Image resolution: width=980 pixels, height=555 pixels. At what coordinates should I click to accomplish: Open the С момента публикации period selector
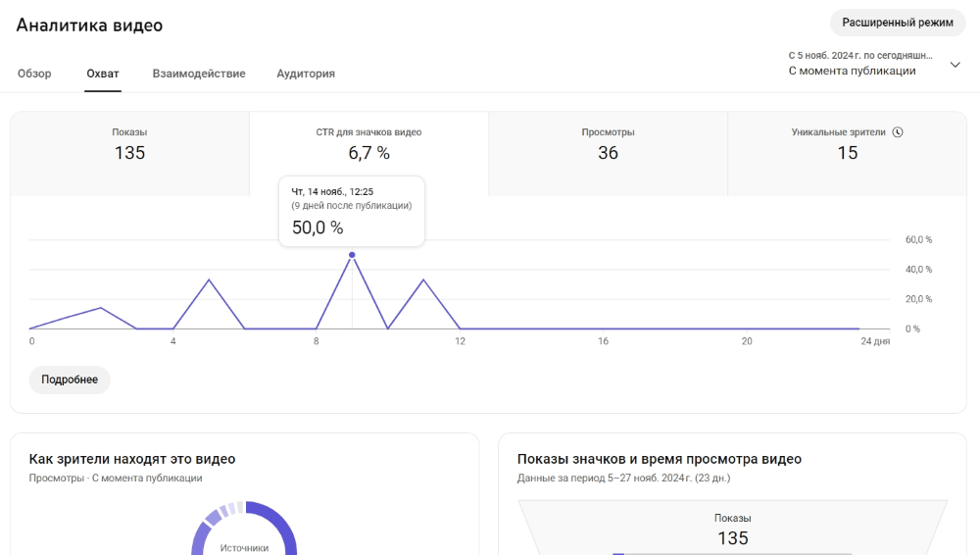[x=874, y=63]
